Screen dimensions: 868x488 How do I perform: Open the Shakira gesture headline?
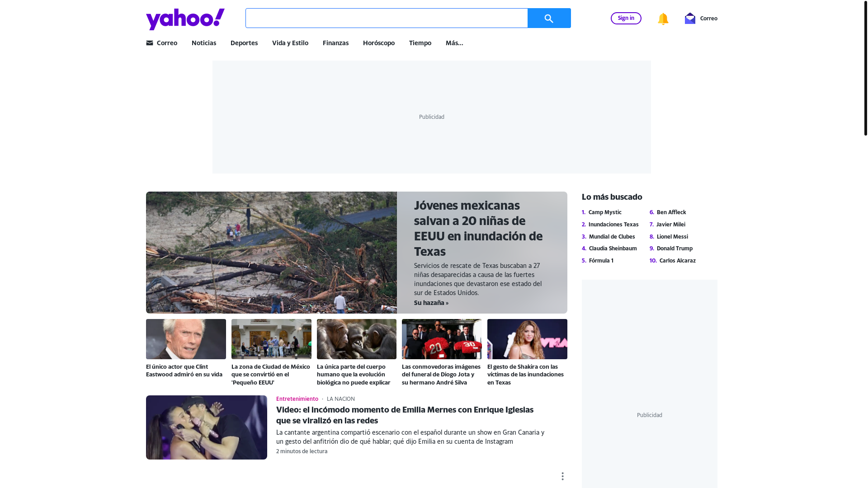click(x=525, y=375)
